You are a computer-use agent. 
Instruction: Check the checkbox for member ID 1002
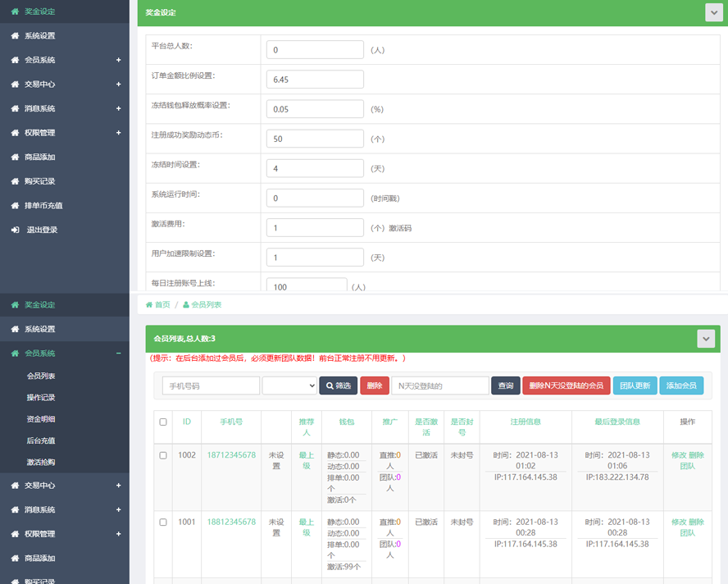point(163,455)
